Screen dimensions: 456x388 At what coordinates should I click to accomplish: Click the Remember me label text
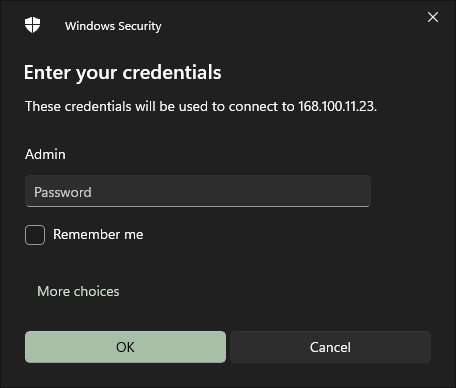[98, 235]
